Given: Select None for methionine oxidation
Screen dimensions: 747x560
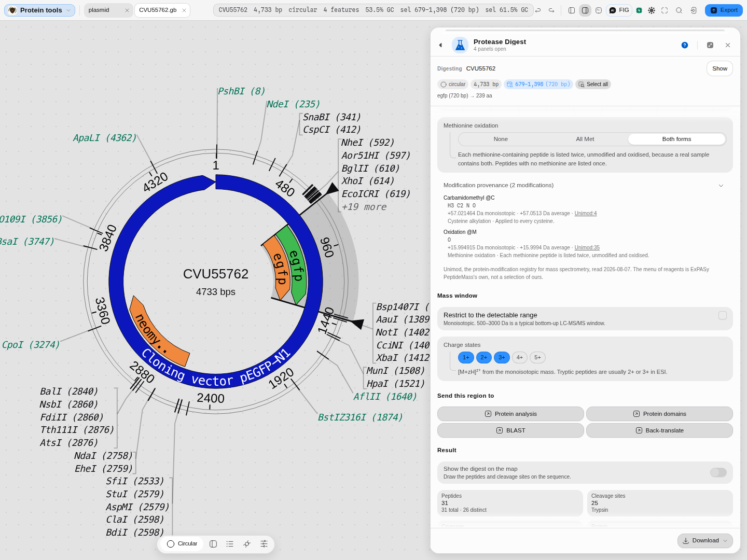Looking at the screenshot, I should [501, 139].
